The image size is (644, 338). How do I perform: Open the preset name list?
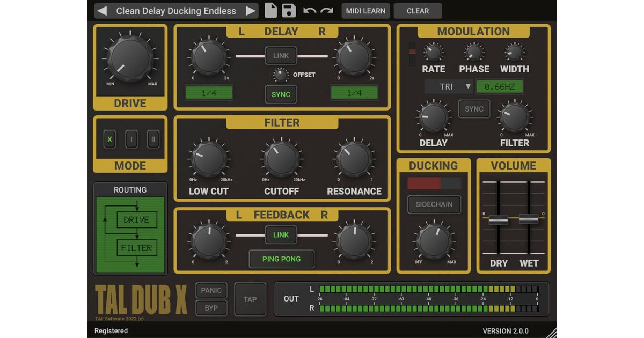point(176,11)
